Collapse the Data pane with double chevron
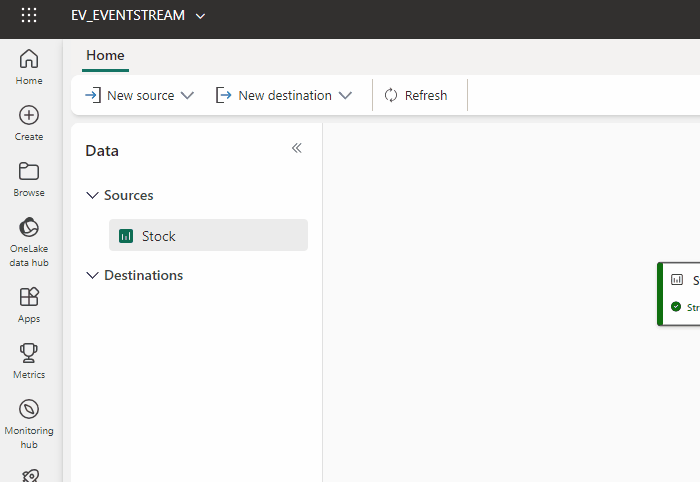The height and width of the screenshot is (482, 700). [x=296, y=148]
